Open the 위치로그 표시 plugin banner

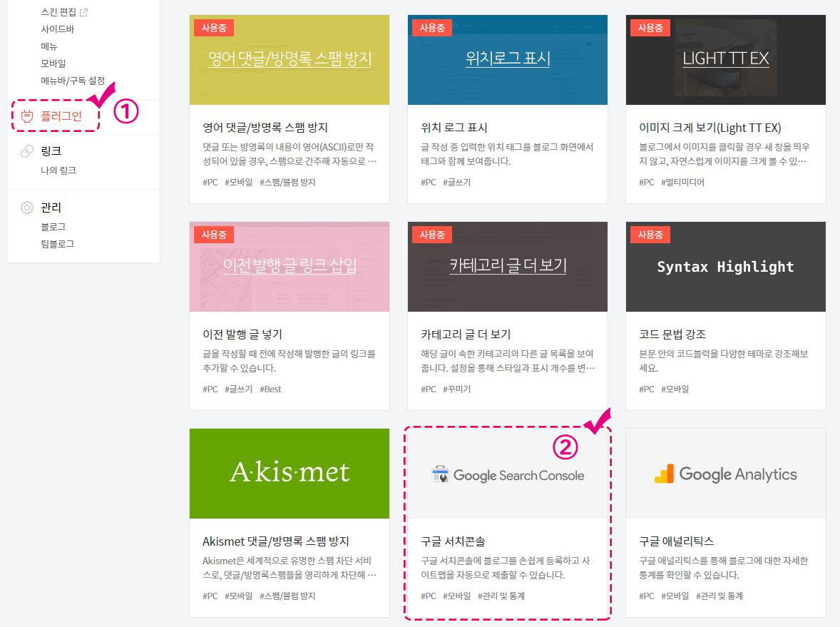[x=507, y=59]
